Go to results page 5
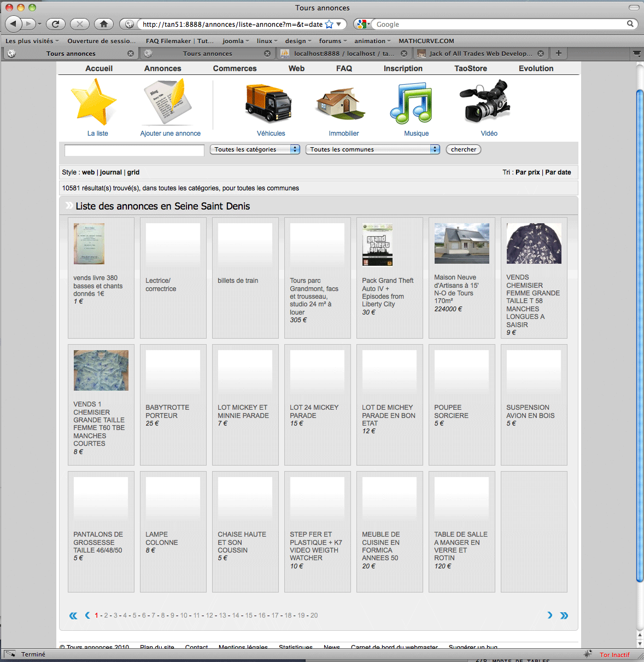 click(x=134, y=615)
